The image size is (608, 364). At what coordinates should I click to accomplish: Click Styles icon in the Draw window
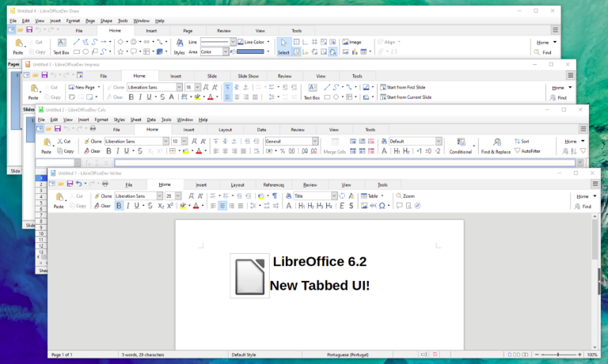(179, 47)
